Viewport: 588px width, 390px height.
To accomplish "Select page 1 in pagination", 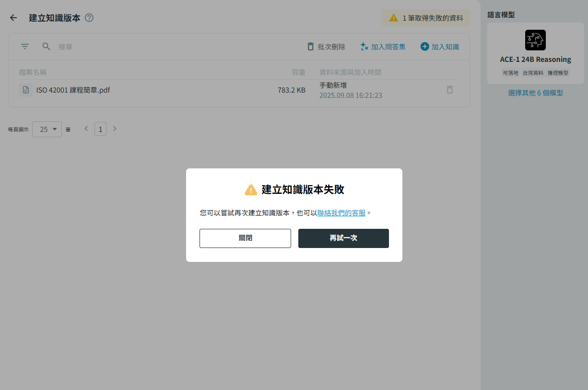I will (100, 129).
